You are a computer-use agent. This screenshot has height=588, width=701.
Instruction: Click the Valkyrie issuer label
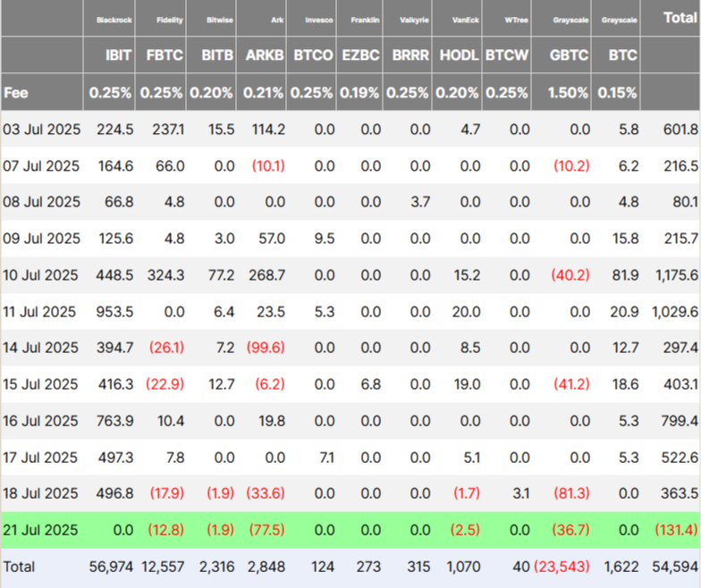point(414,20)
